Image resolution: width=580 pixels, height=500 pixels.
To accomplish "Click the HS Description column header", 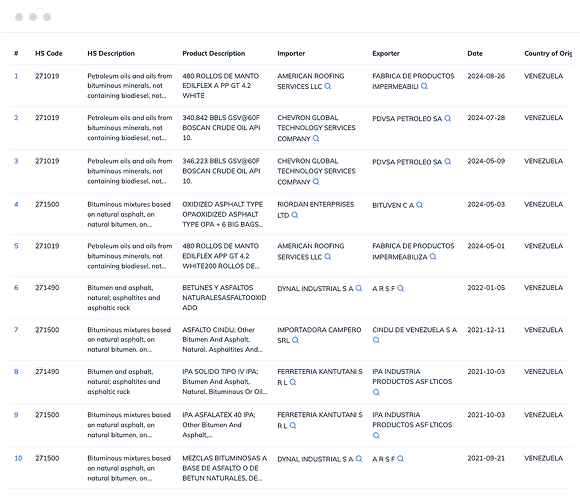I will [x=111, y=53].
